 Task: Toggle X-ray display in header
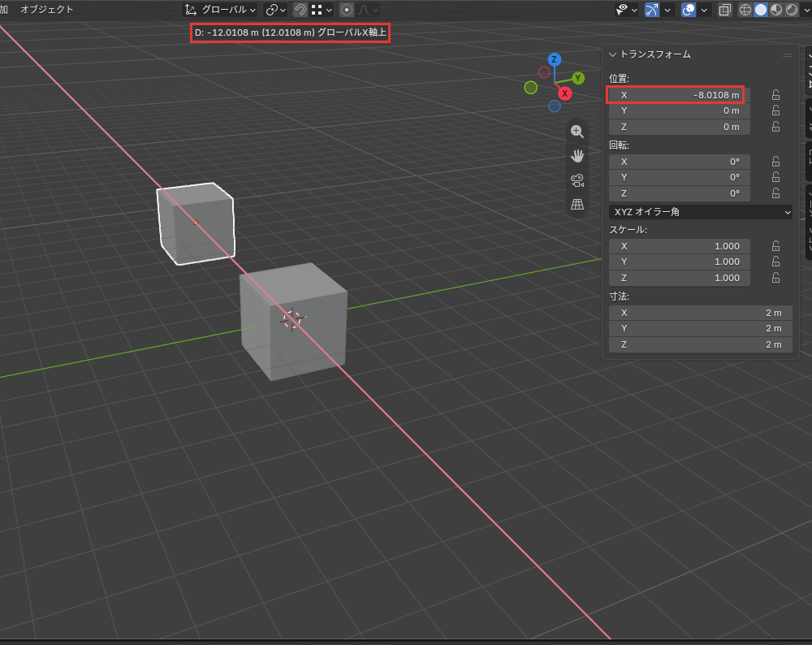[725, 10]
